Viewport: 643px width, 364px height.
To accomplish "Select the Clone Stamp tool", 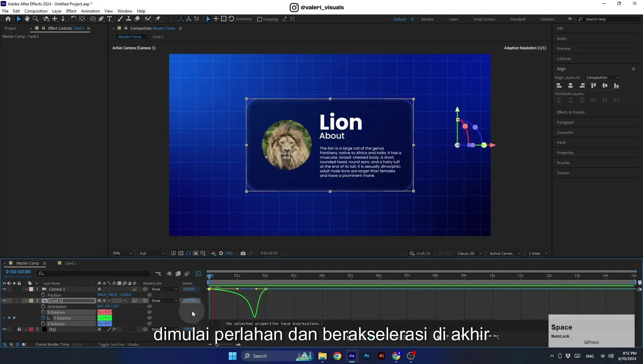I will tap(128, 19).
